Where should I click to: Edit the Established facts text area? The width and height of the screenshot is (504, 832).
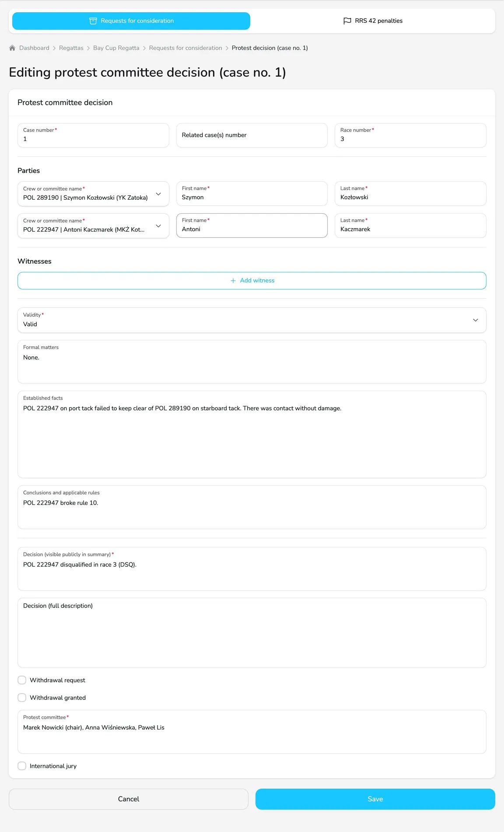point(252,434)
